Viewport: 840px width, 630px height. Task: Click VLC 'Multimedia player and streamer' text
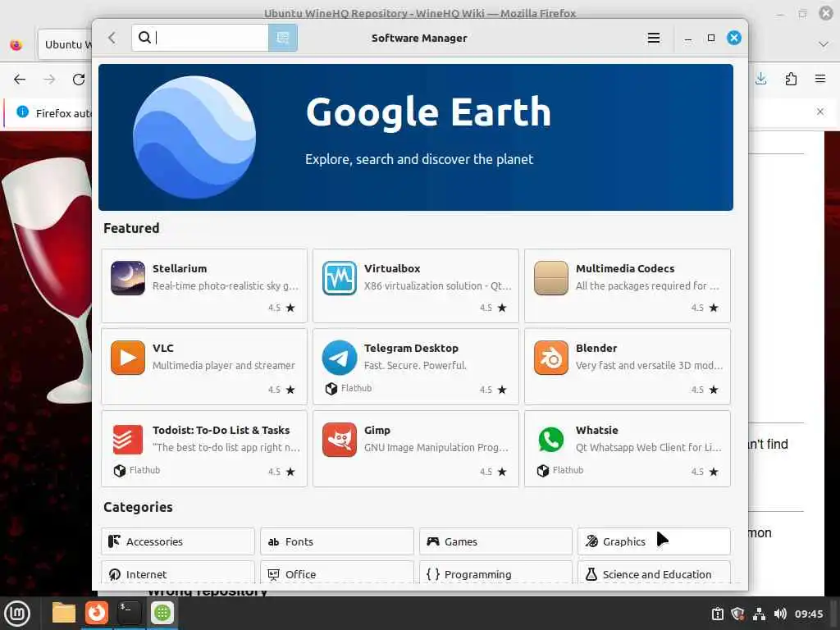[x=223, y=365]
